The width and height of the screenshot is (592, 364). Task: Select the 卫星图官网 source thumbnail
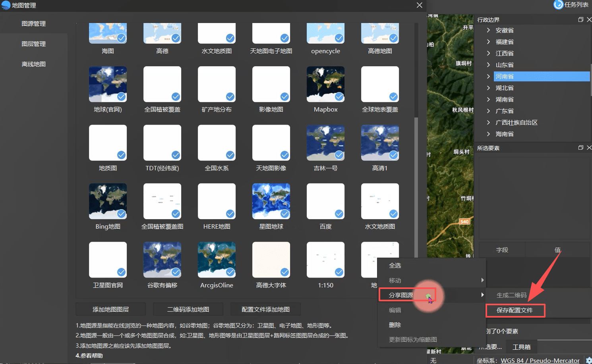[108, 260]
